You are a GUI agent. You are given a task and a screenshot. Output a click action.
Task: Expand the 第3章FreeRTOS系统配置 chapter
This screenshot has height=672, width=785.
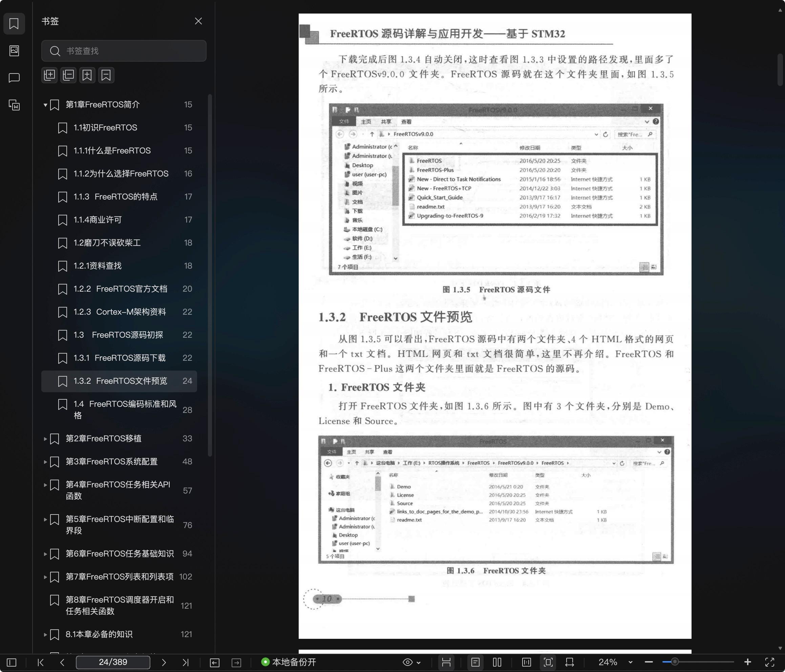coord(45,462)
